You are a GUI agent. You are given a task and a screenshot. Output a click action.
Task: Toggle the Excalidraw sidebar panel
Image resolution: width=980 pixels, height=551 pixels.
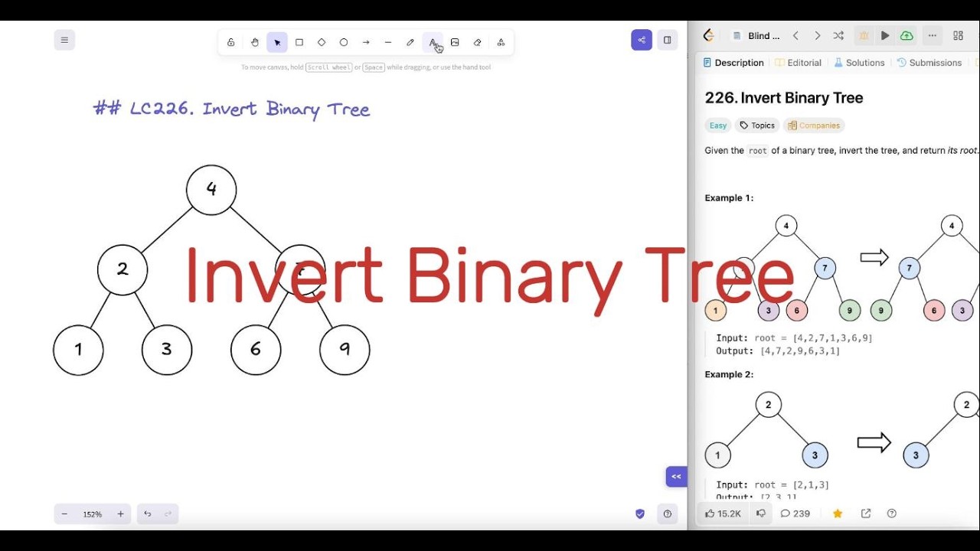tap(668, 41)
